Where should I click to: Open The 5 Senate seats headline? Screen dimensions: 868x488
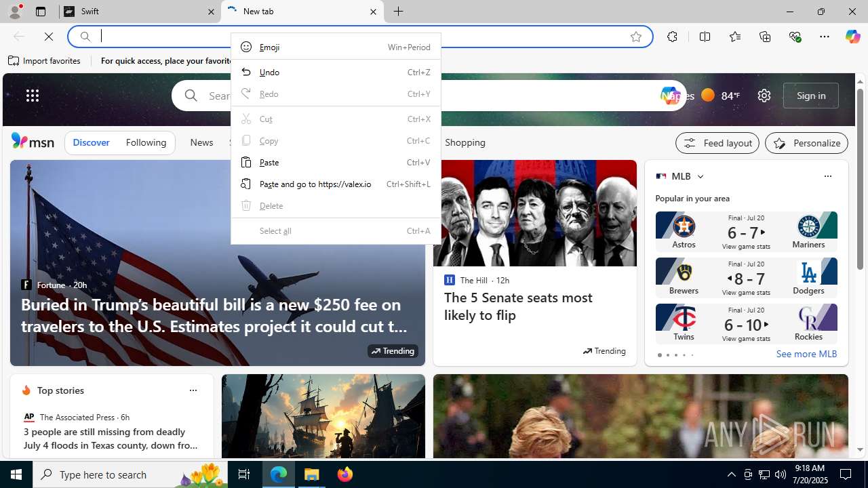point(518,306)
